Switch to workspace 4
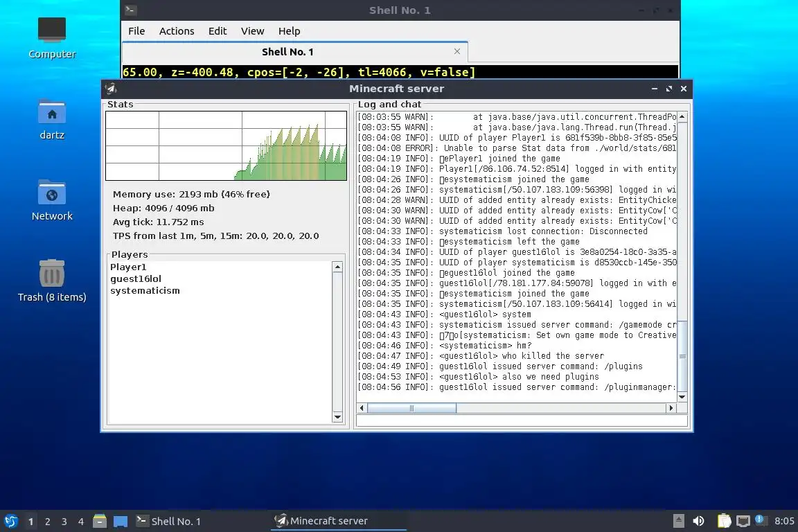The image size is (798, 532). (x=81, y=522)
